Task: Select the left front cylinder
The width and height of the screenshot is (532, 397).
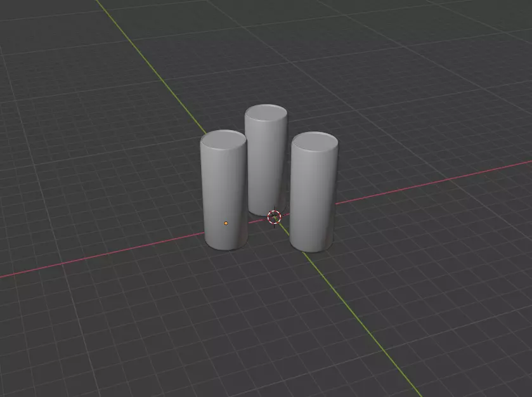Action: (224, 190)
